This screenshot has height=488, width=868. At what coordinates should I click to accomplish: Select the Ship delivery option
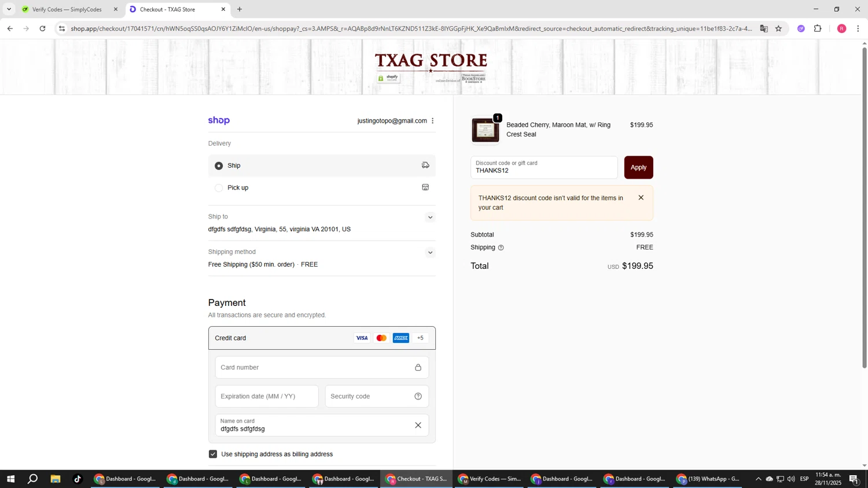coord(219,166)
